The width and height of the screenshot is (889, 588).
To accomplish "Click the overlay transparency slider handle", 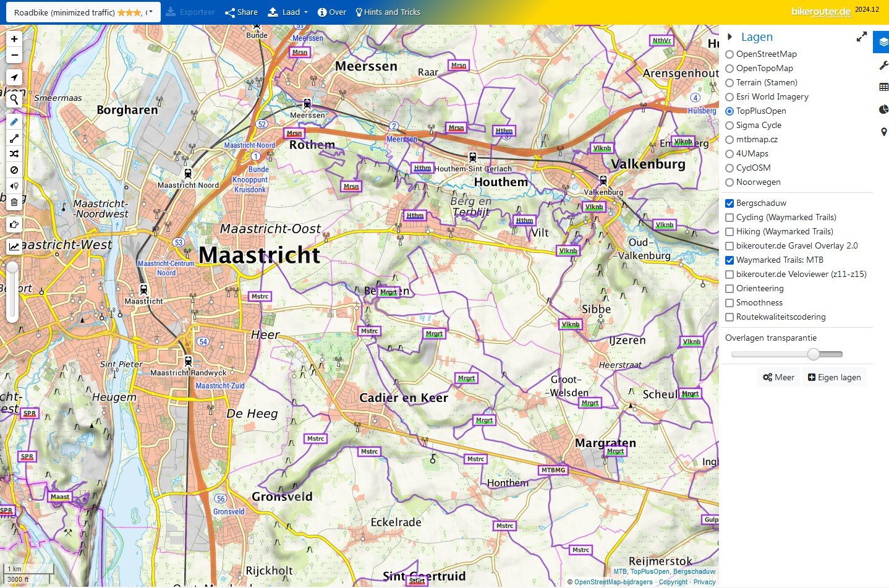I will tap(814, 354).
